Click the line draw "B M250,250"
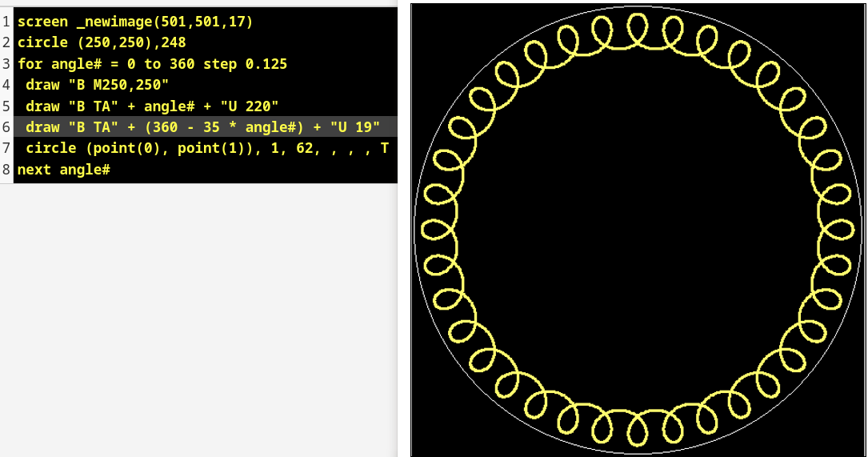868x457 pixels. pos(97,85)
